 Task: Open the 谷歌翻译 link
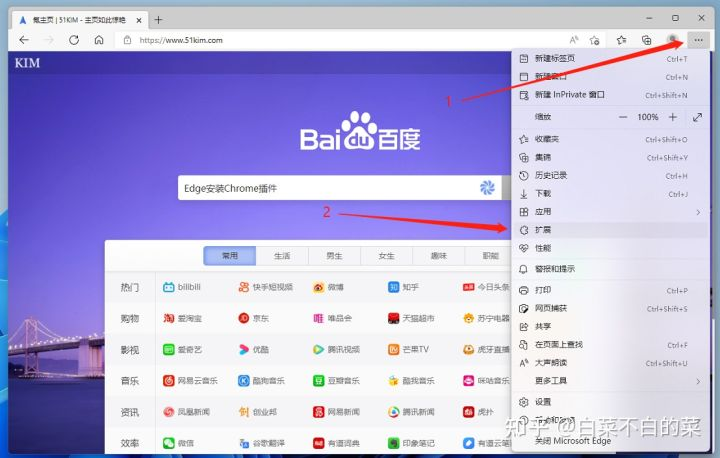(x=261, y=443)
